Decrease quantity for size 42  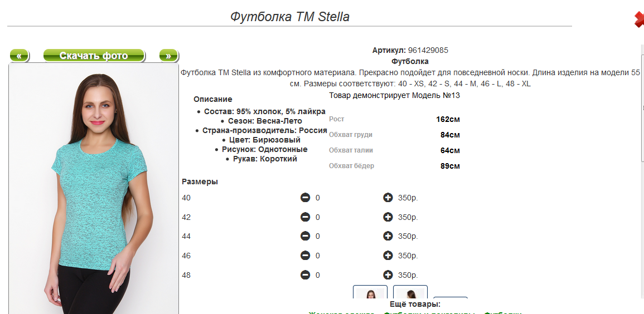(x=305, y=217)
